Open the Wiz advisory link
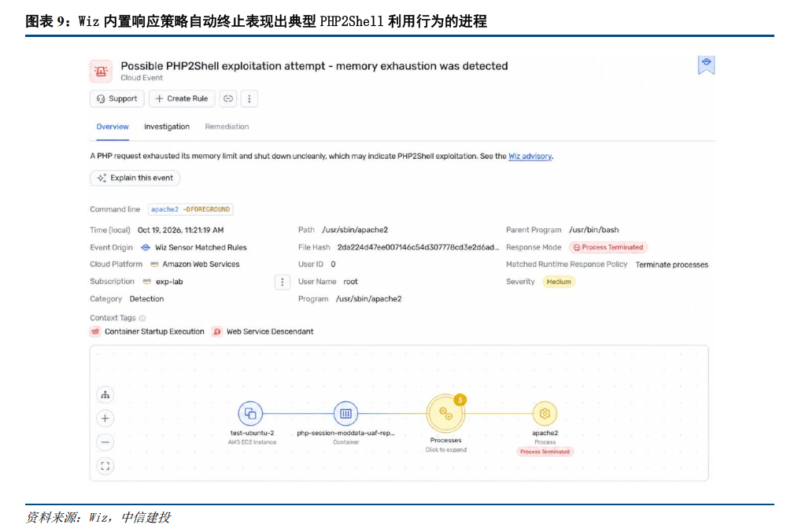Screen dimensions: 798x532 pos(530,157)
